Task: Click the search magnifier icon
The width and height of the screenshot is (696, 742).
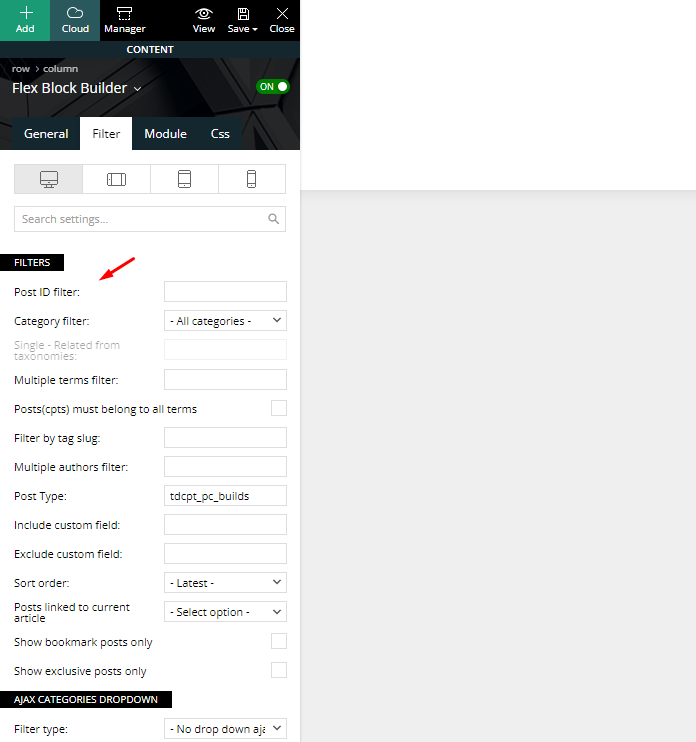Action: (x=273, y=219)
